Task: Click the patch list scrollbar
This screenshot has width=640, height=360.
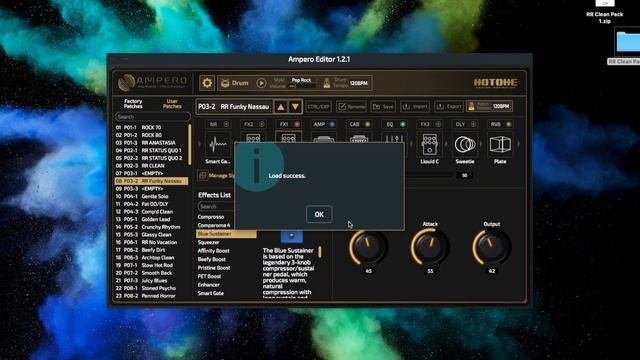Action: [189, 144]
